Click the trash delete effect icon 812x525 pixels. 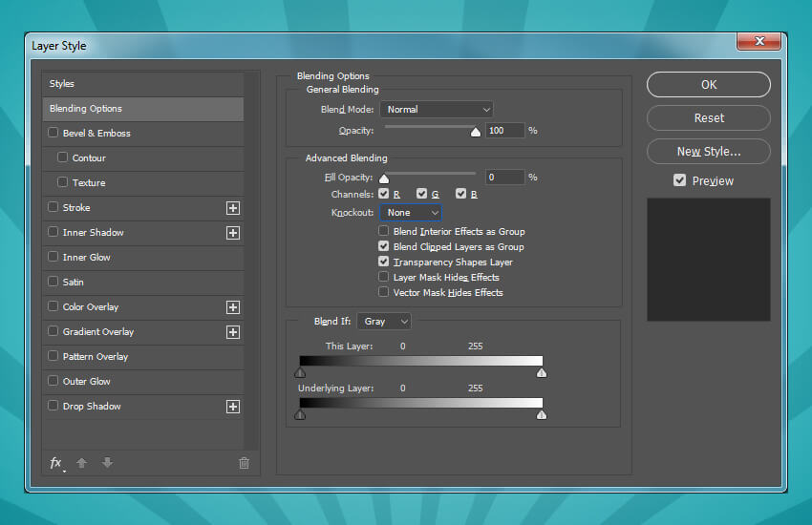coord(244,463)
